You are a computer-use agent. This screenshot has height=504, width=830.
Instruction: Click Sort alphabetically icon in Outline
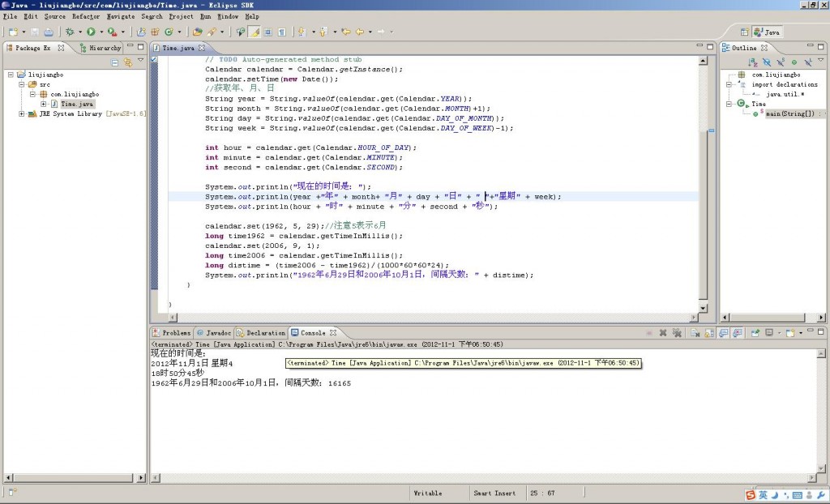[754, 62]
